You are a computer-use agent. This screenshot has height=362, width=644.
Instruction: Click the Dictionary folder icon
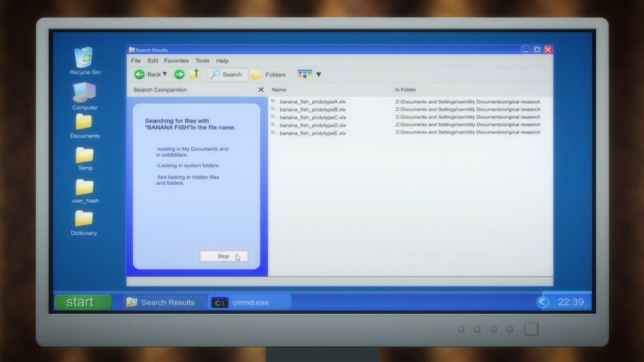click(84, 219)
